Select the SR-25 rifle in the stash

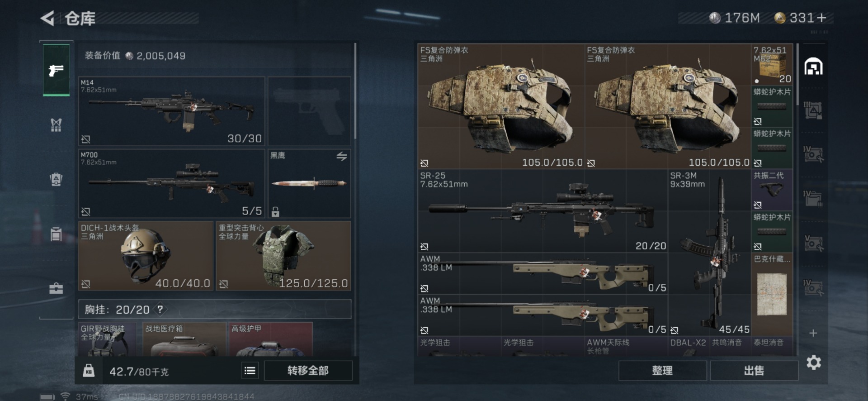[x=542, y=211]
